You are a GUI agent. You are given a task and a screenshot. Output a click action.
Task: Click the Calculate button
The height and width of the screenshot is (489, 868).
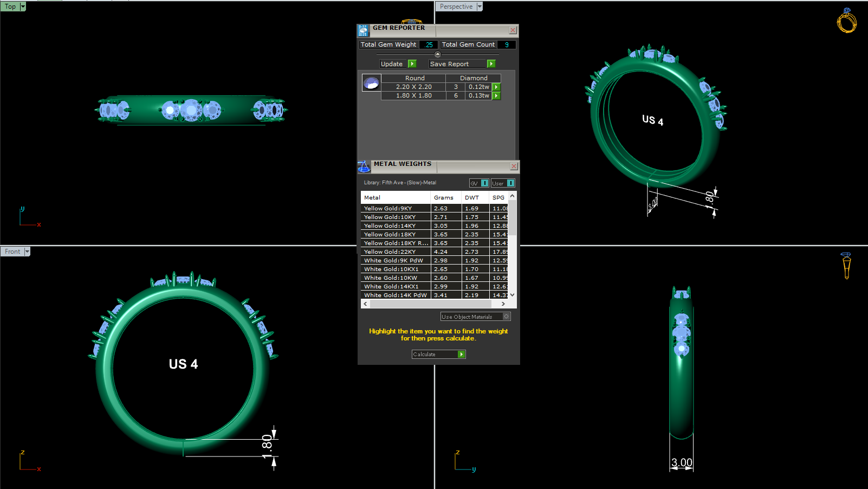pyautogui.click(x=438, y=355)
